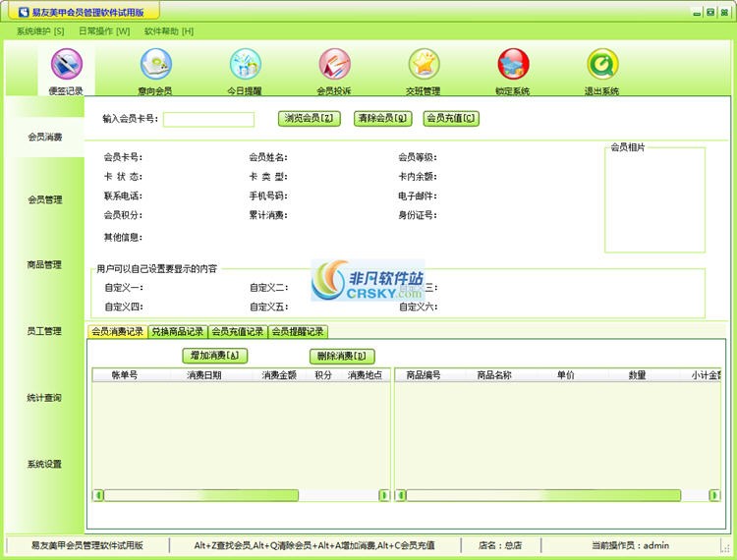Screen dimensions: 737x560
Task: Click right table scrollbar right arrow
Action: pos(714,495)
